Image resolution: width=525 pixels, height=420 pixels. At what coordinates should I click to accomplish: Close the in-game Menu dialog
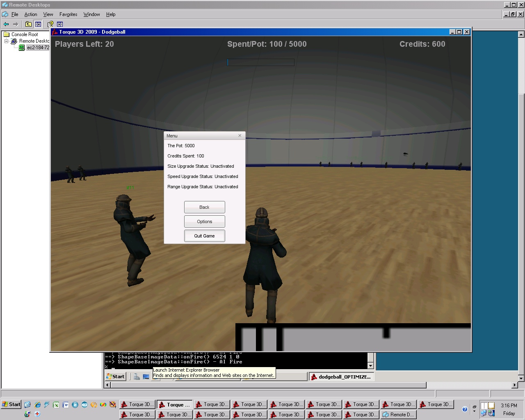240,136
